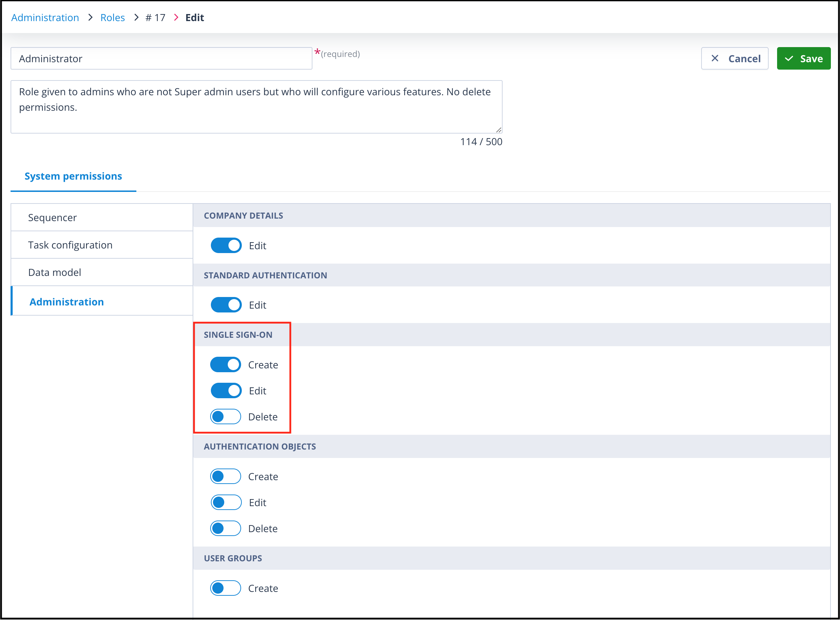
Task: Enable Authentication Objects Delete permission
Action: click(x=226, y=528)
